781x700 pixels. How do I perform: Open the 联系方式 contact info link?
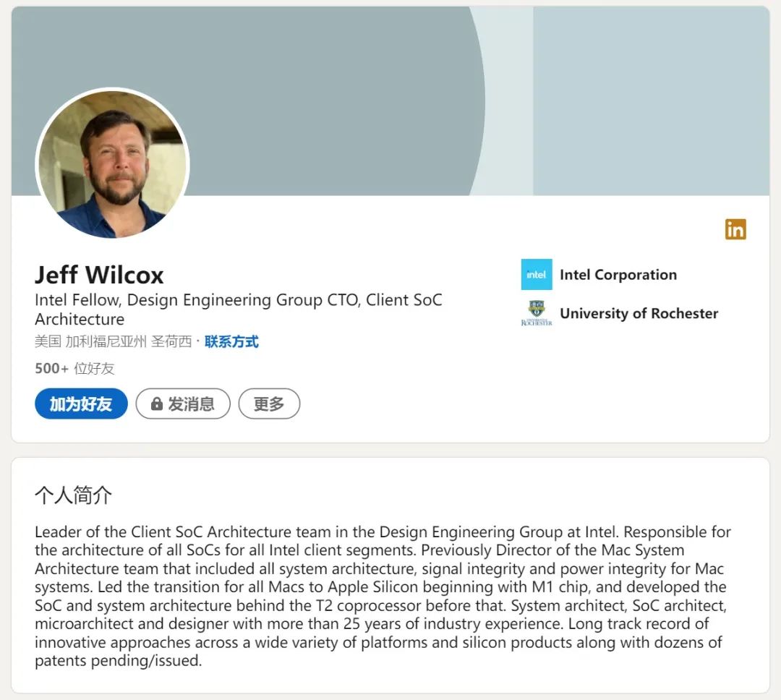click(x=231, y=342)
